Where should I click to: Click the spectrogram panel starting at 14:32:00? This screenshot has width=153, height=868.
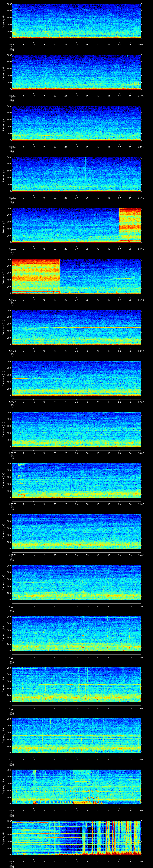[76, 685]
